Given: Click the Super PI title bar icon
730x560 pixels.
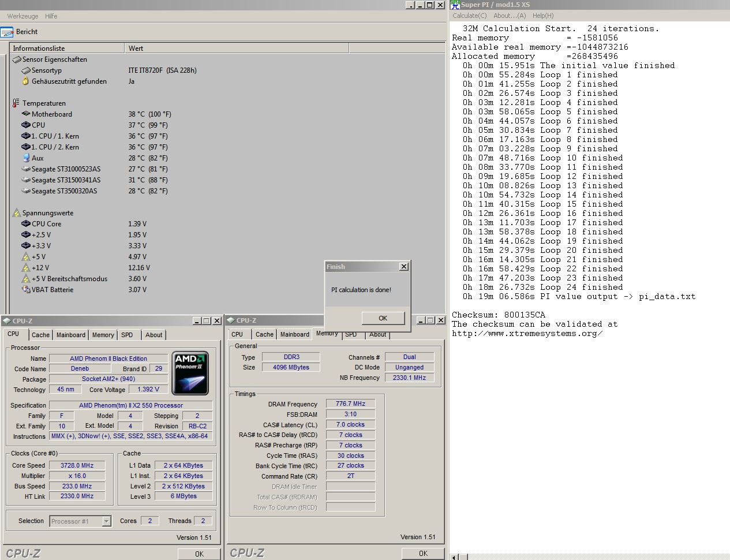Looking at the screenshot, I should pos(455,5).
